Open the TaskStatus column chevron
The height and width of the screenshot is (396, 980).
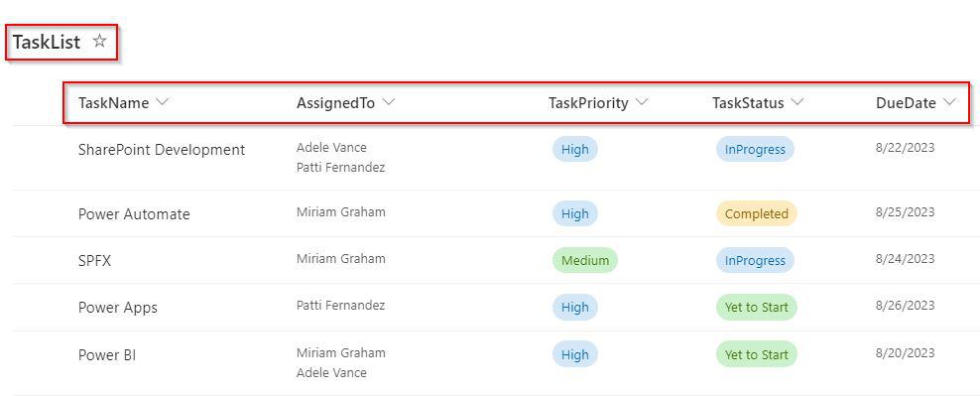[x=796, y=102]
